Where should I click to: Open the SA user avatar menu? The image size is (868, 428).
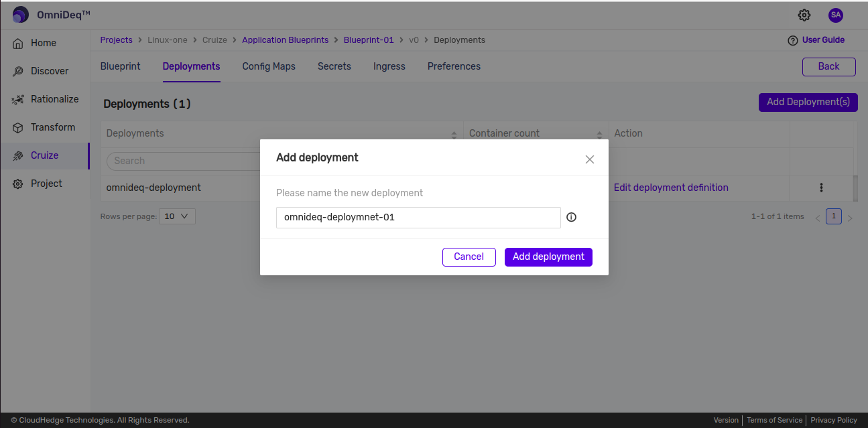[x=835, y=15]
